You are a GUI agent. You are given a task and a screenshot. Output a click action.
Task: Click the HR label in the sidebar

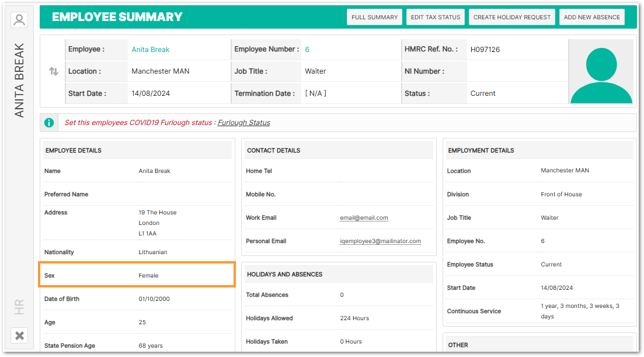[x=19, y=307]
